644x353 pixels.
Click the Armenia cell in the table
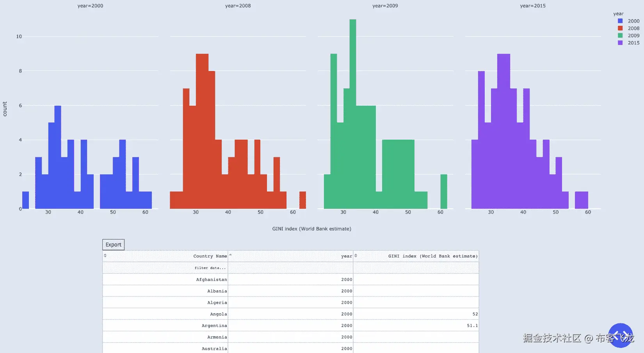coord(165,337)
